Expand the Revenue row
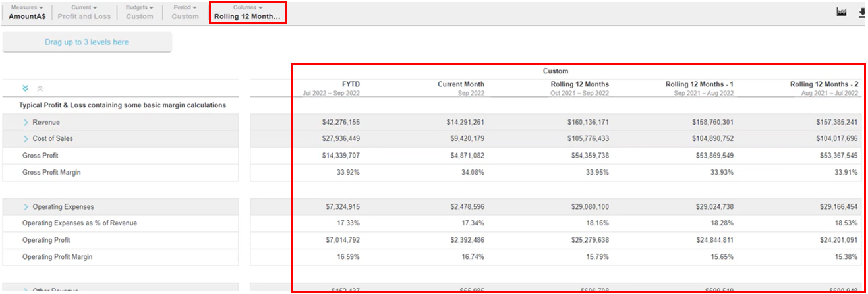 pyautogui.click(x=26, y=123)
